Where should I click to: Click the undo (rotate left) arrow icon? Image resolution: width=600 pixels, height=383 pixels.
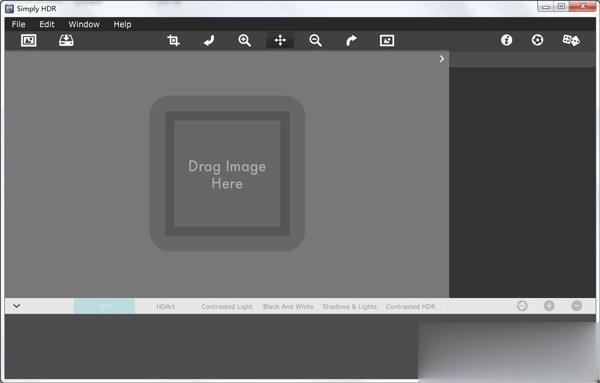[209, 40]
